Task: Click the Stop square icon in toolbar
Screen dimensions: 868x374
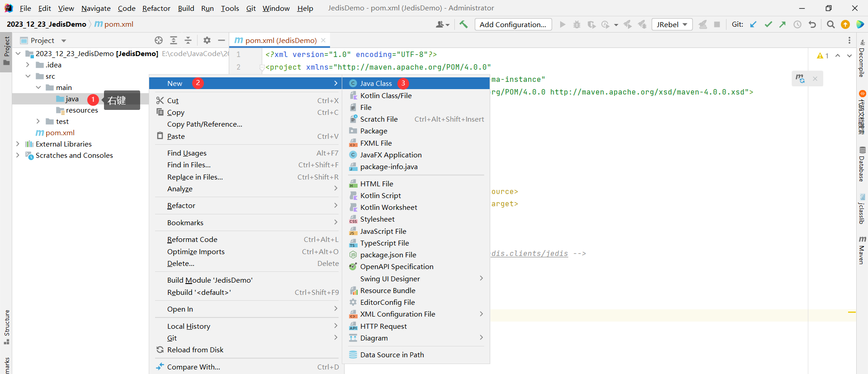Action: click(717, 24)
